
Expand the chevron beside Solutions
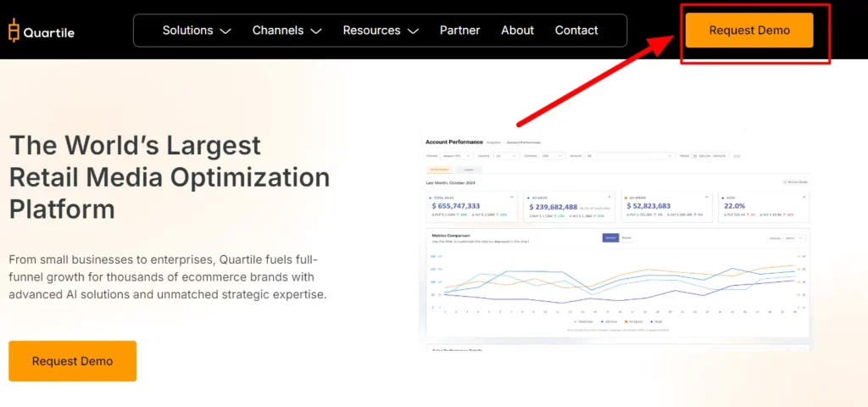click(225, 31)
